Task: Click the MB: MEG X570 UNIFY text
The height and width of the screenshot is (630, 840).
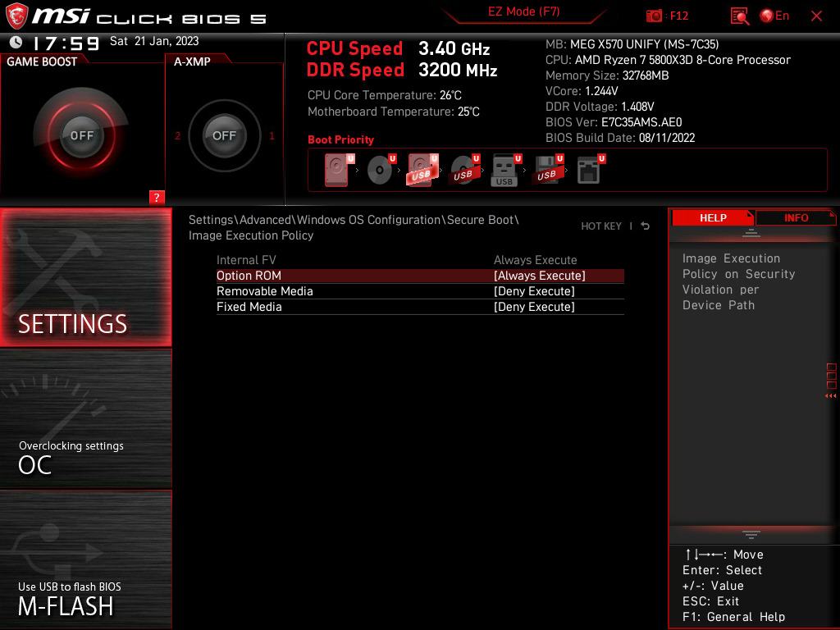Action: pos(632,44)
